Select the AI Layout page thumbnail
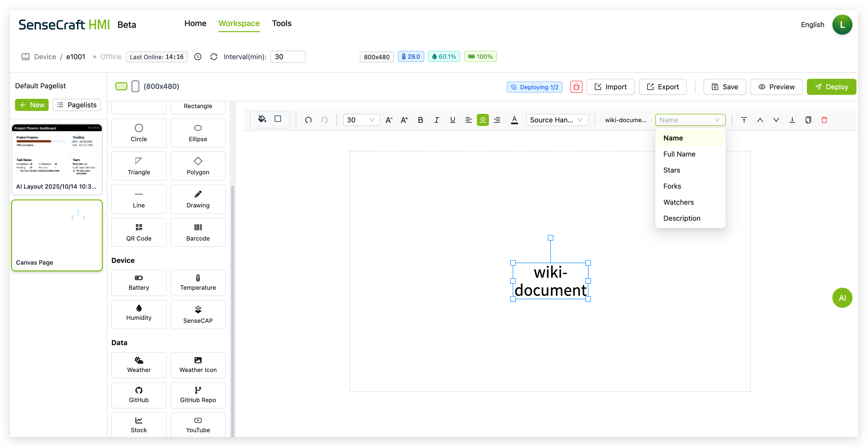 tap(57, 159)
